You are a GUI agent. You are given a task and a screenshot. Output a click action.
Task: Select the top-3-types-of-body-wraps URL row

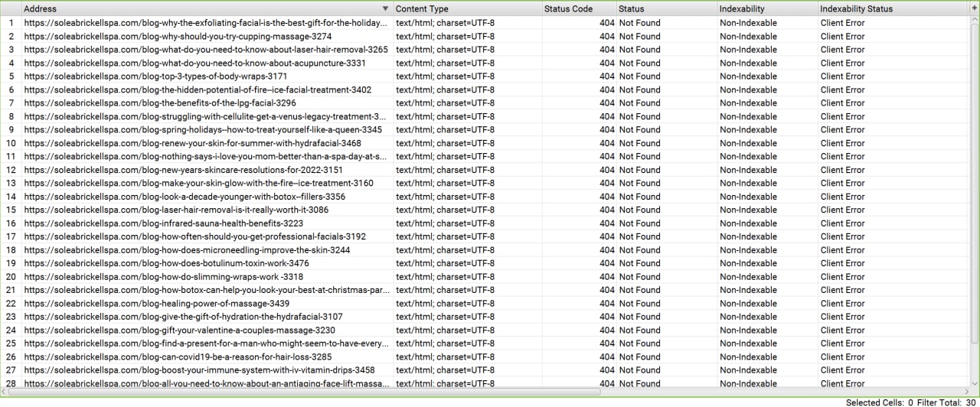point(155,77)
